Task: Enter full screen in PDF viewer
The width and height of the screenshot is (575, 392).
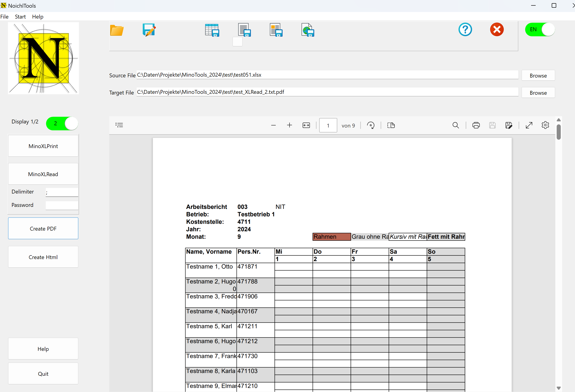Action: [529, 125]
